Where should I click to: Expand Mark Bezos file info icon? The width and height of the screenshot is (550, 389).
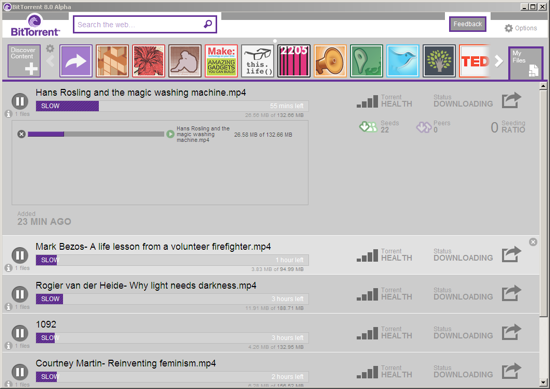pos(8,268)
